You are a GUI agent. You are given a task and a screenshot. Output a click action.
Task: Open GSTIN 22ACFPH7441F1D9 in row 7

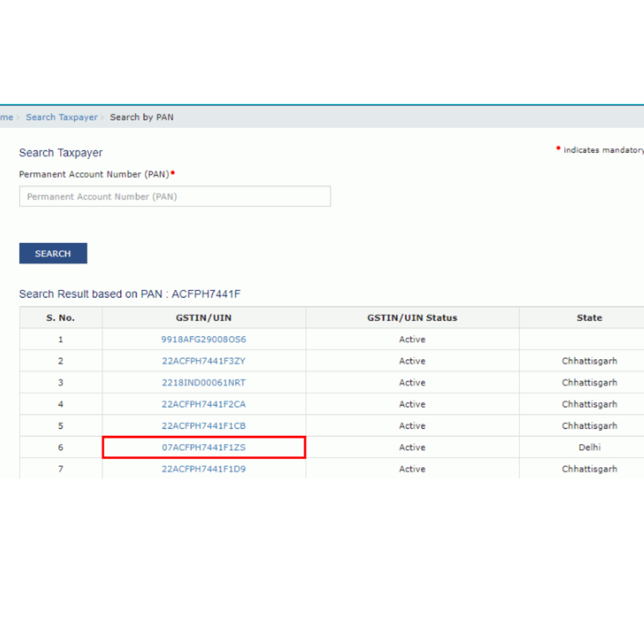coord(203,469)
